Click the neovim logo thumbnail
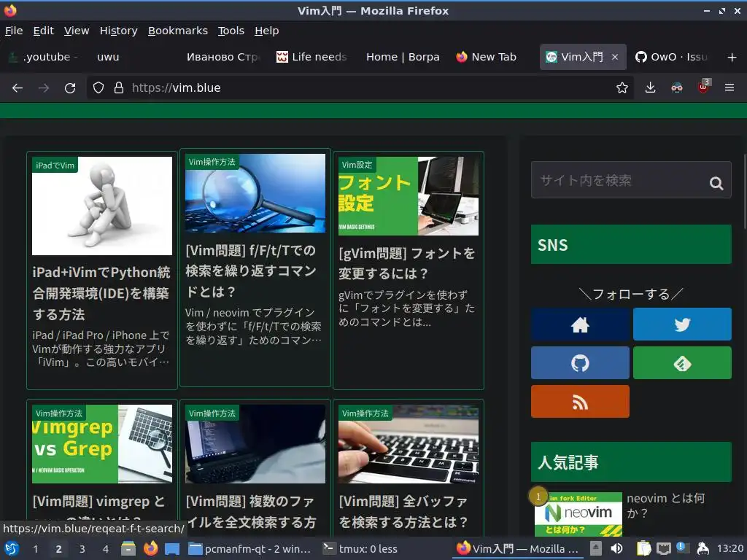The width and height of the screenshot is (747, 560). pos(578,514)
